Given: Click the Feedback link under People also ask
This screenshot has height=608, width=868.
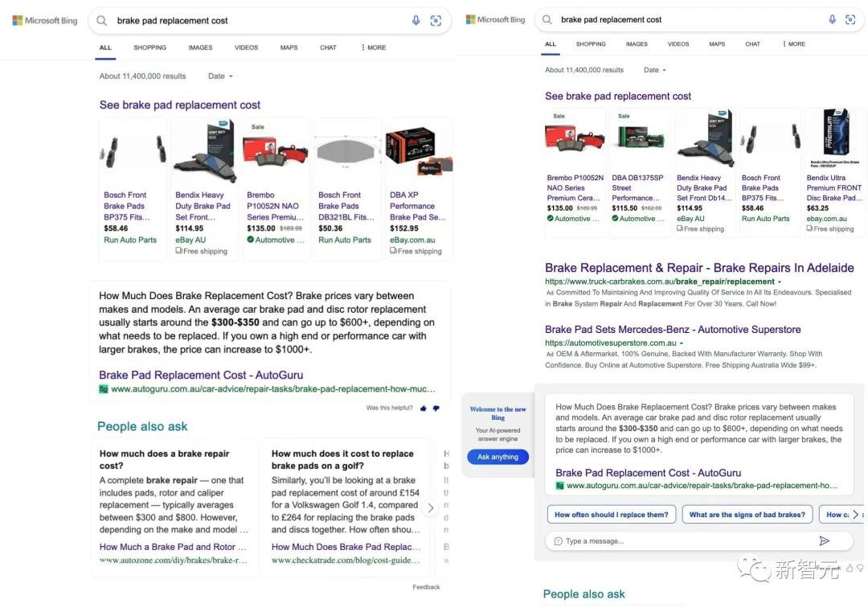Looking at the screenshot, I should pyautogui.click(x=426, y=587).
